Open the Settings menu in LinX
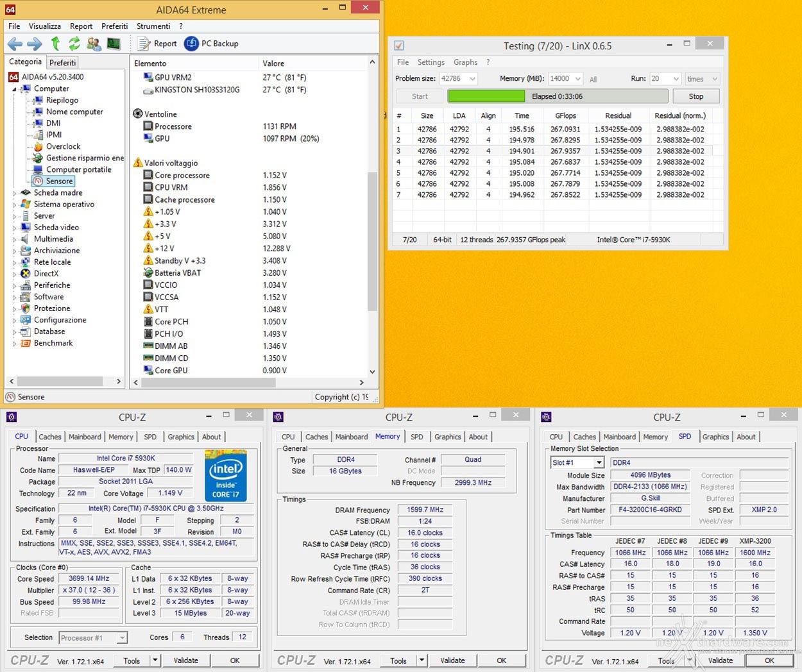 (x=431, y=62)
